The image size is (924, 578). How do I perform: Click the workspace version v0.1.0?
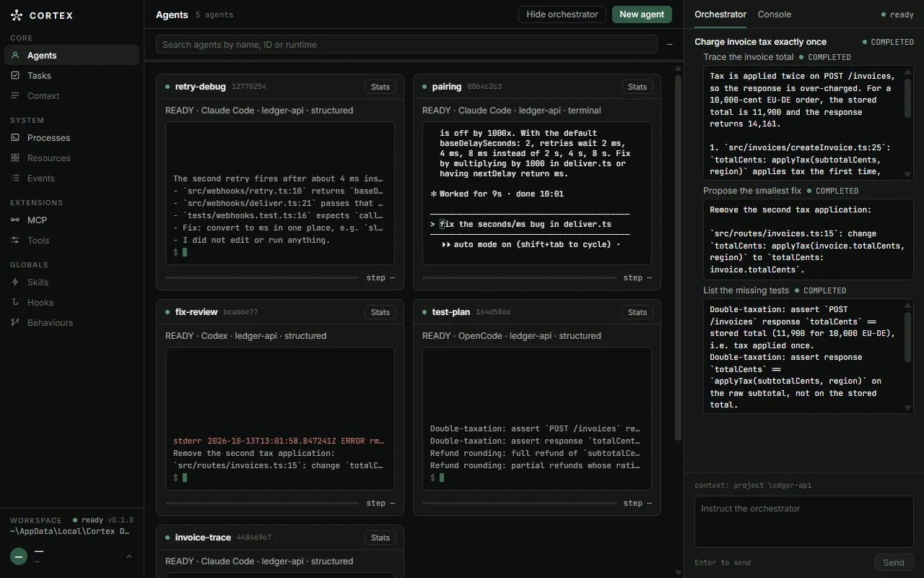tap(121, 520)
